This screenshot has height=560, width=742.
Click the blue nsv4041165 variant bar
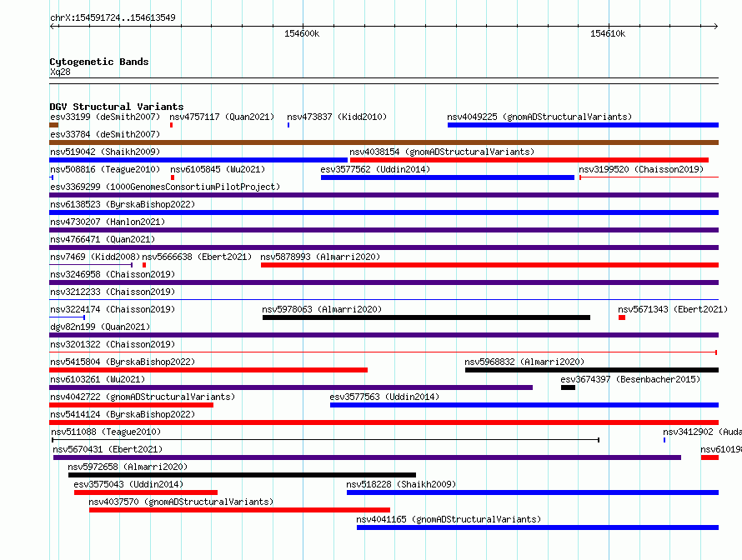coord(538,527)
